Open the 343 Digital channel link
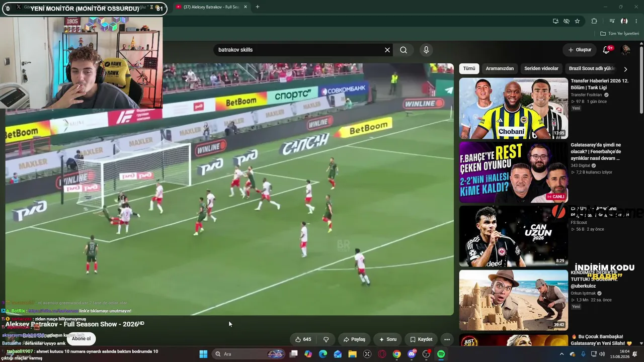The width and height of the screenshot is (644, 362). click(x=580, y=165)
